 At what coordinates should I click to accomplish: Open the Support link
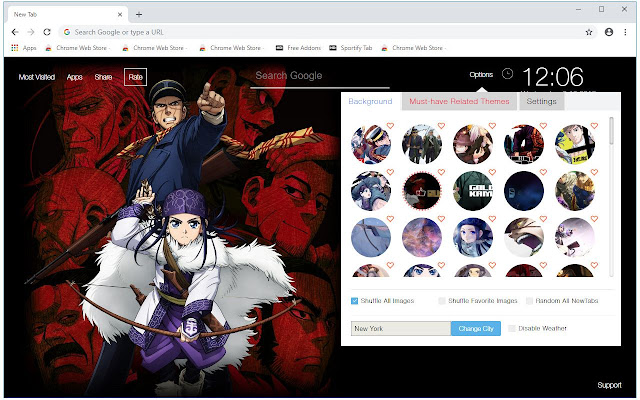coord(609,385)
